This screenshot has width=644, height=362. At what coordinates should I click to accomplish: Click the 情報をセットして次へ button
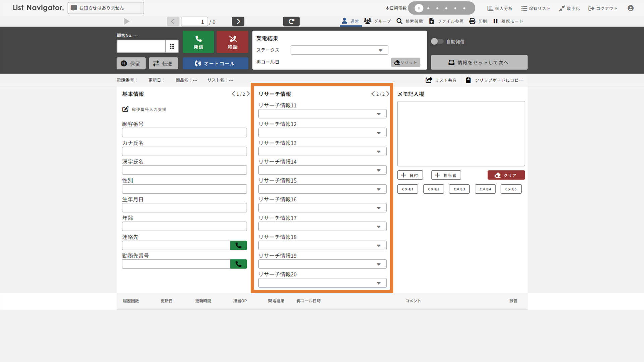pos(479,63)
